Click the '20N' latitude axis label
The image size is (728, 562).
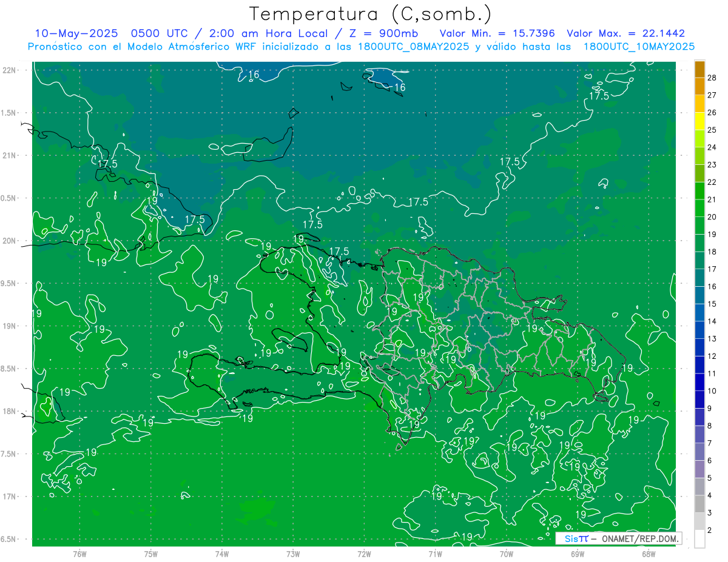[x=9, y=241]
